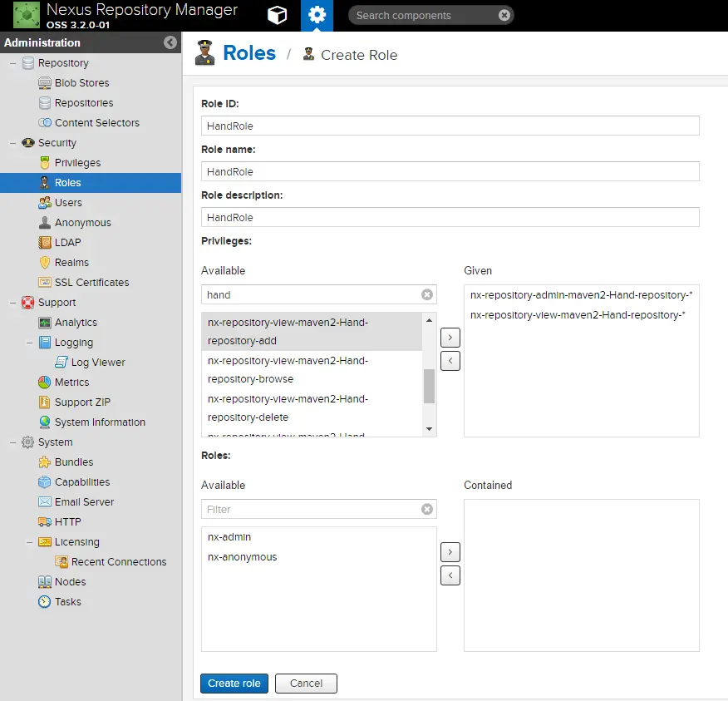This screenshot has height=701, width=728.
Task: Open Tasks clock icon
Action: point(45,602)
